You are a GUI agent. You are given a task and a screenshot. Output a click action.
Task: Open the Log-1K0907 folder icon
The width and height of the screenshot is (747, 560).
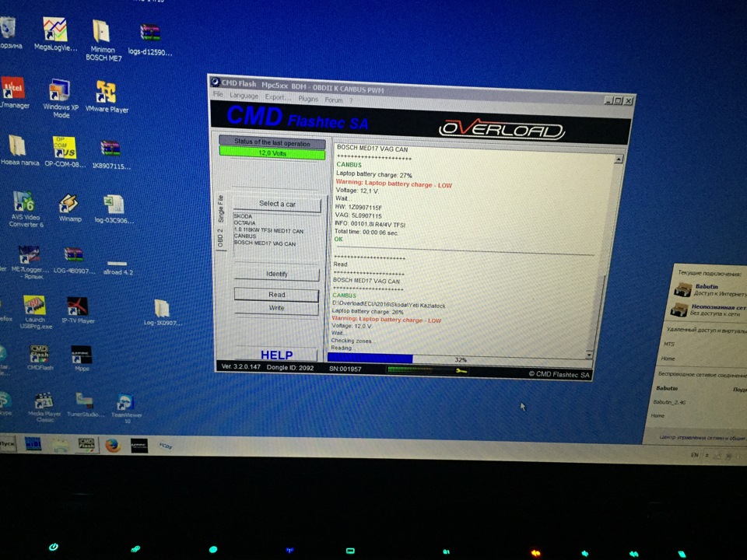pyautogui.click(x=163, y=313)
